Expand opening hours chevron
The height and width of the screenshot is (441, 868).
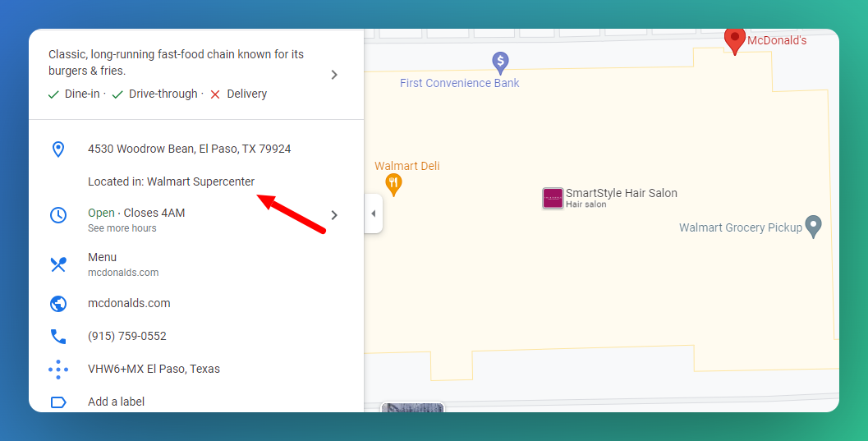(x=334, y=215)
